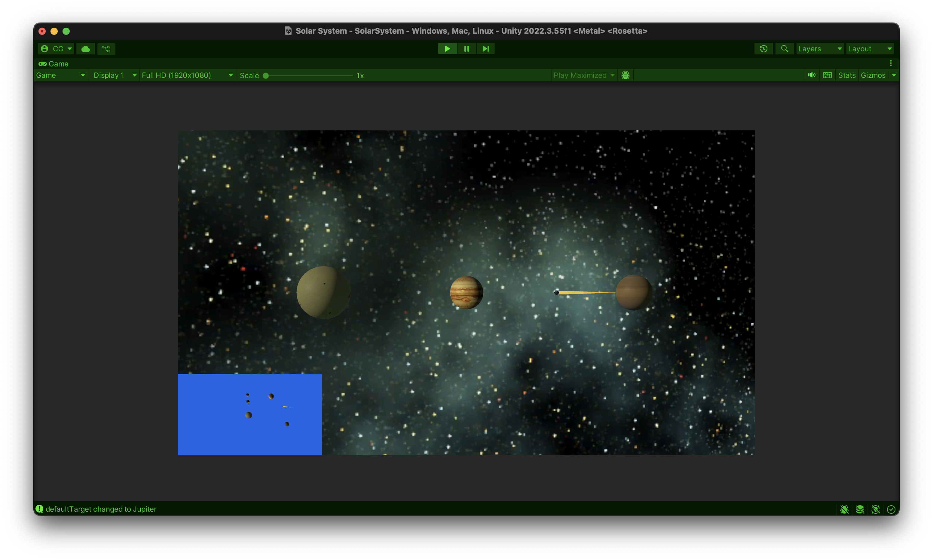The height and width of the screenshot is (560, 933).
Task: Click the large olive moon sphere
Action: point(323,292)
